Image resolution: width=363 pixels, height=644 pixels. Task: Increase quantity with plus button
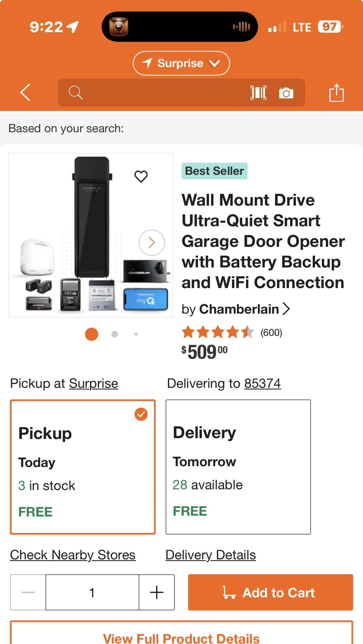coord(157,592)
